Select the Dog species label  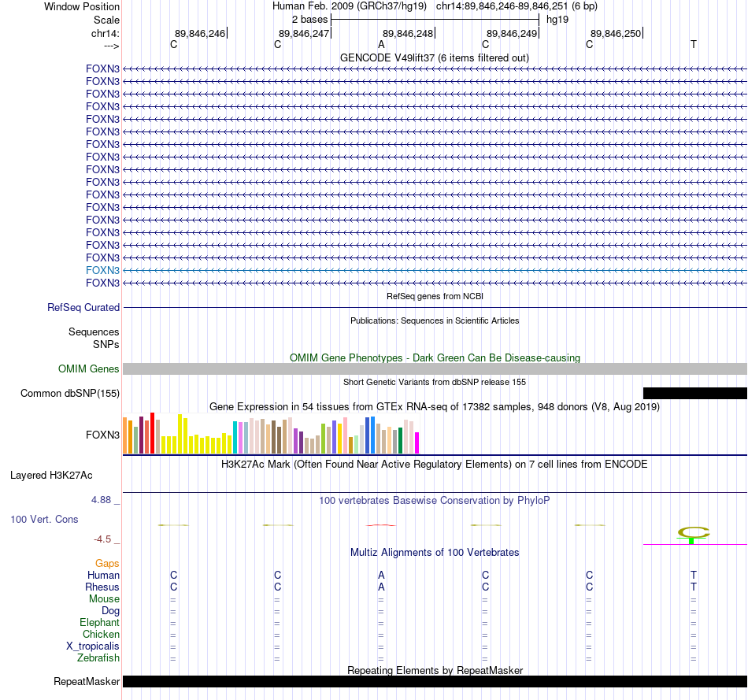[x=111, y=611]
